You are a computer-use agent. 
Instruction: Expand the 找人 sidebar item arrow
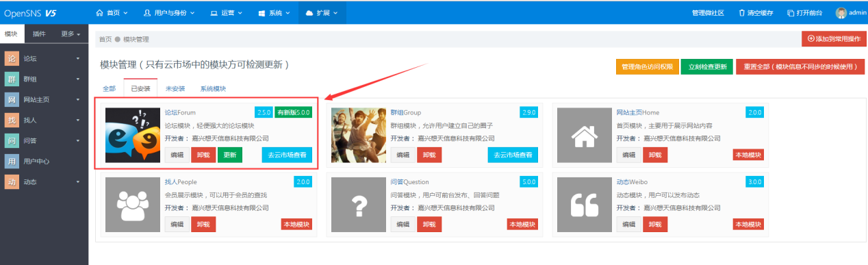[x=78, y=121]
